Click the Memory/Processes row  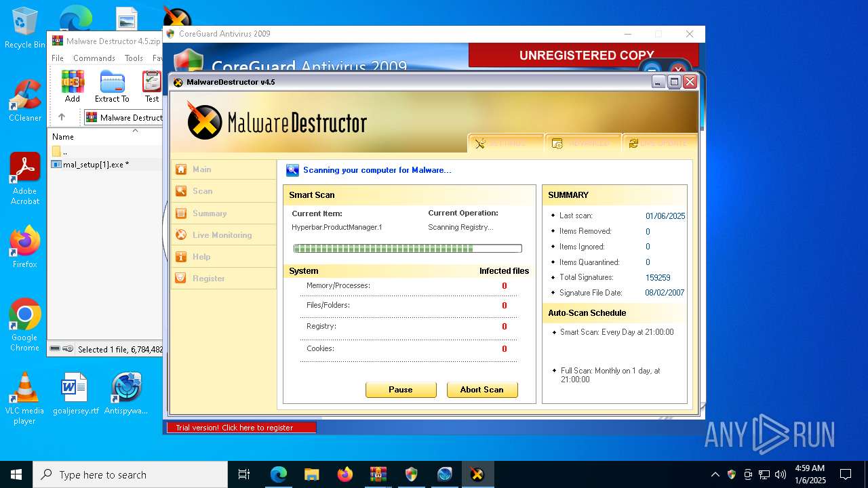pyautogui.click(x=409, y=285)
